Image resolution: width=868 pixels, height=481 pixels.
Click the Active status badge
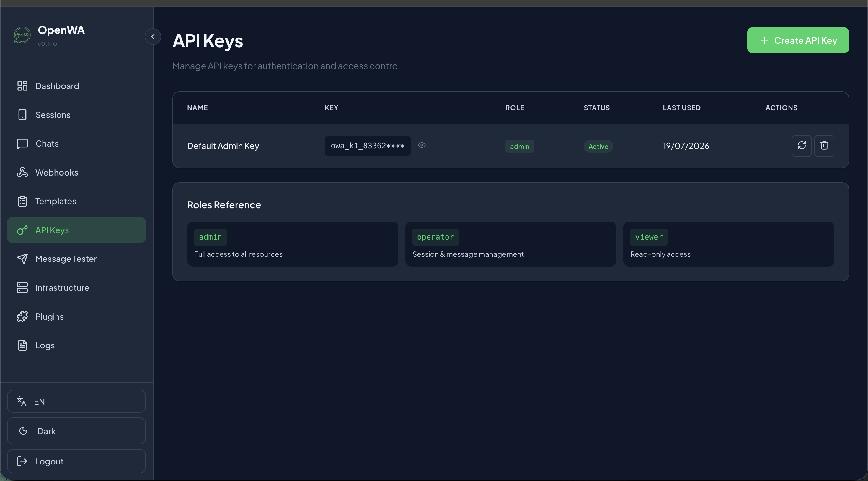coord(598,146)
